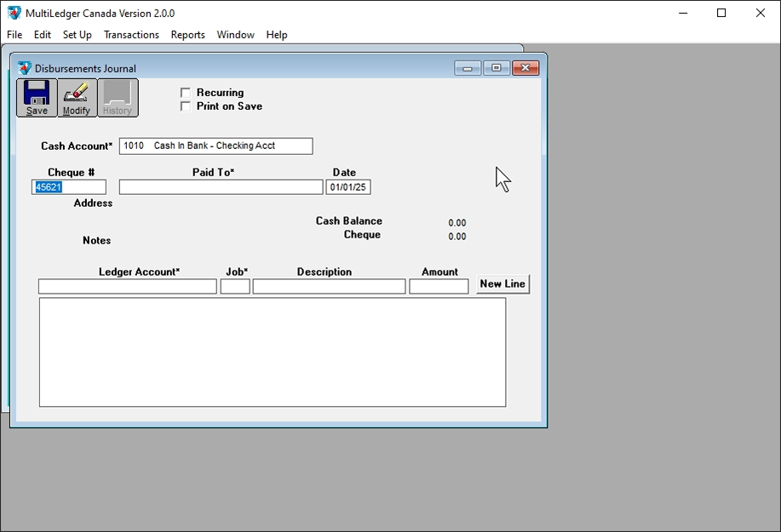This screenshot has height=532, width=781.
Task: Open the Reports menu
Action: (187, 35)
